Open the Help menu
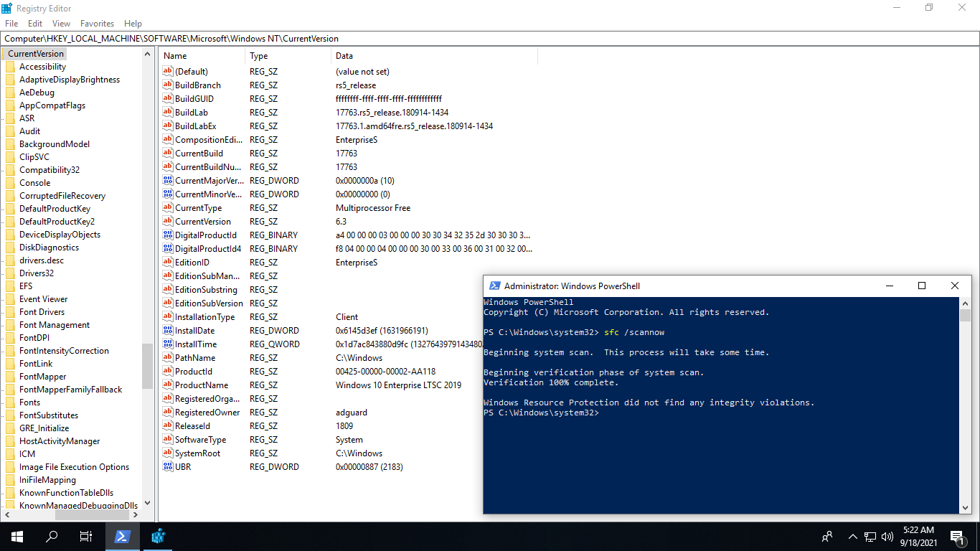980x551 pixels. (133, 24)
